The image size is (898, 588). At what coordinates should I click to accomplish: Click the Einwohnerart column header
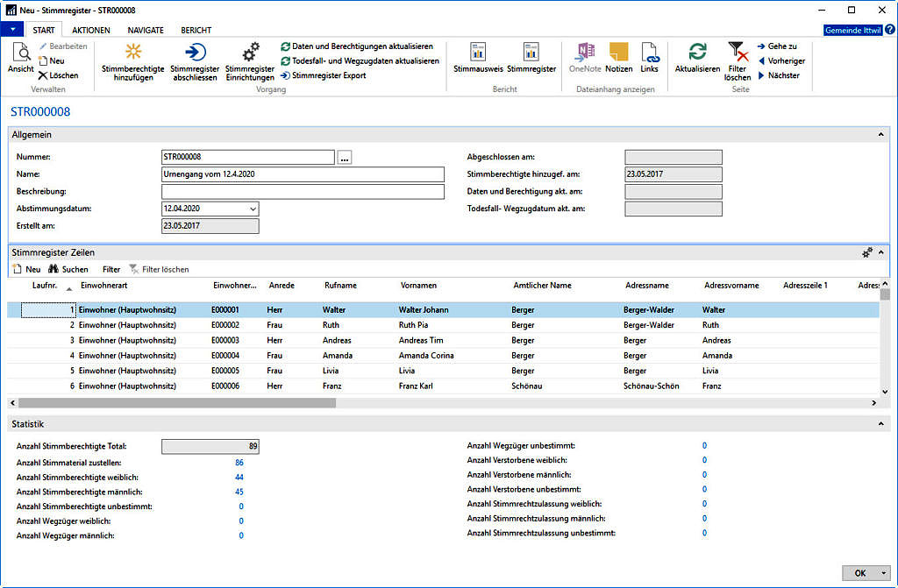coord(103,285)
